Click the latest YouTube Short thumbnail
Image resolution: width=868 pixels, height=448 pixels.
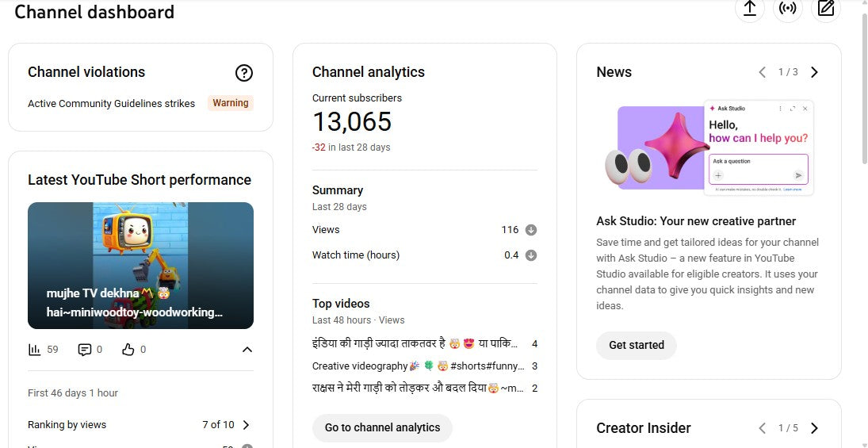click(140, 265)
